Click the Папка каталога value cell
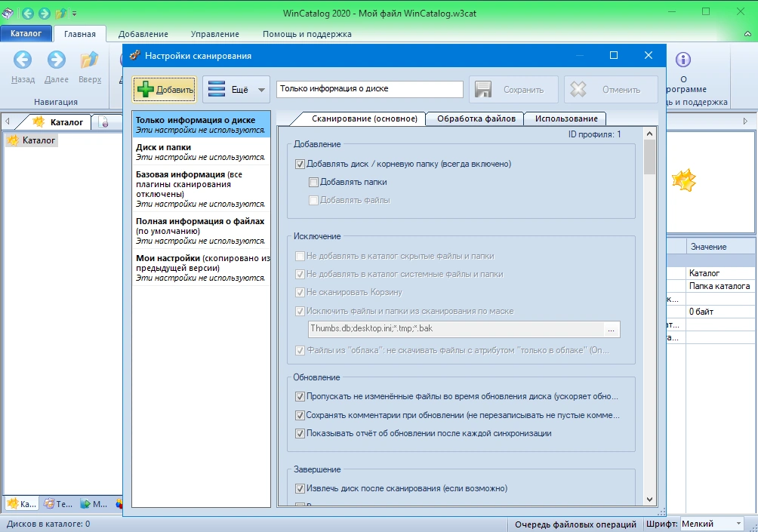The width and height of the screenshot is (758, 532). (721, 286)
